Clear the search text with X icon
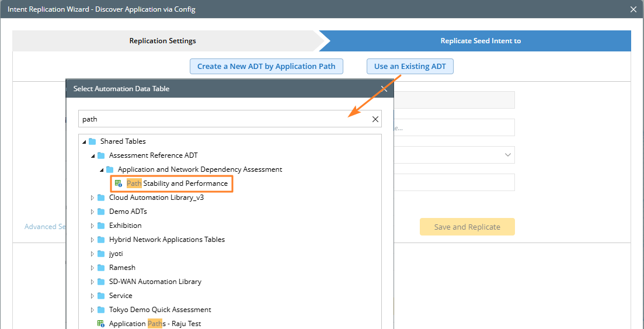644x329 pixels. point(375,119)
